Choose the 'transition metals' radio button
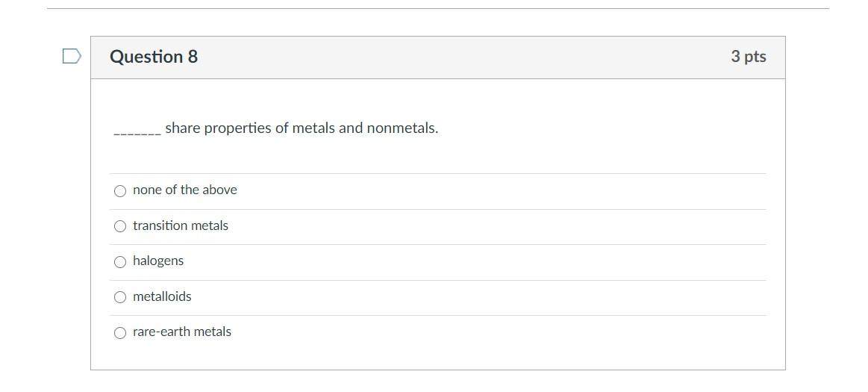 pos(120,226)
